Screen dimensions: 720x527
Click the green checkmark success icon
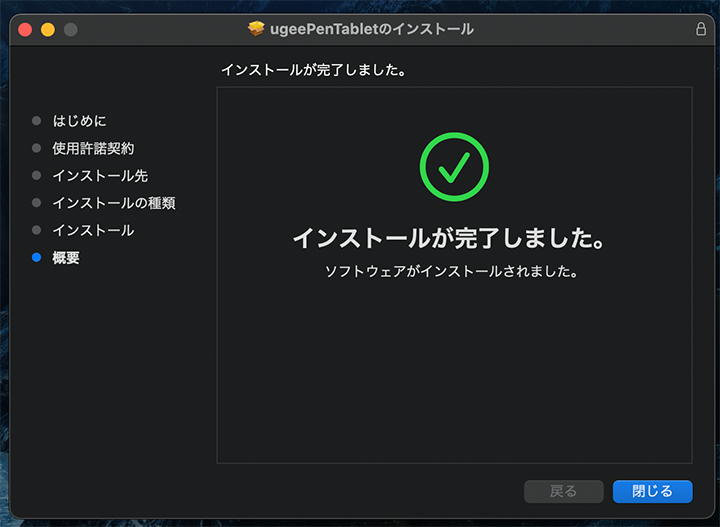coord(454,167)
